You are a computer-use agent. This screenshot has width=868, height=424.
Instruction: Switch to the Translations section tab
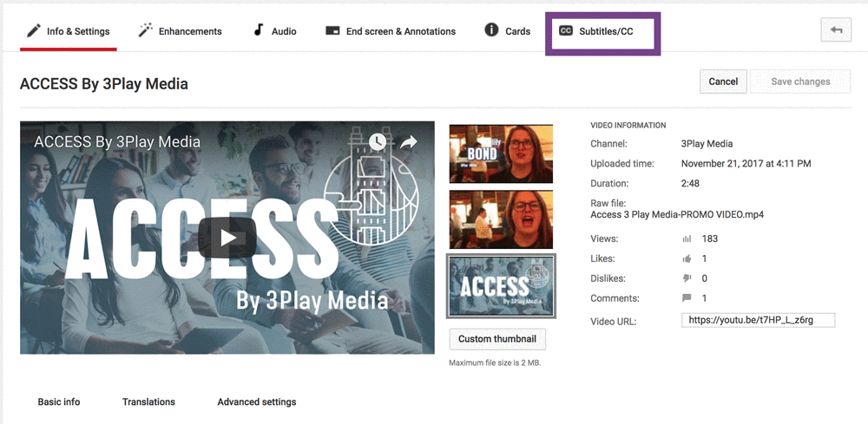[x=148, y=402]
